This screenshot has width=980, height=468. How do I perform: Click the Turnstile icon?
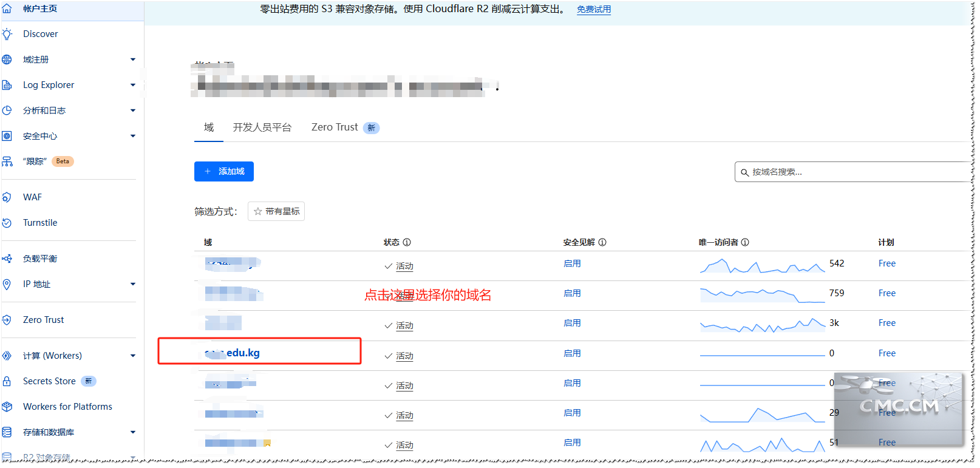7,223
